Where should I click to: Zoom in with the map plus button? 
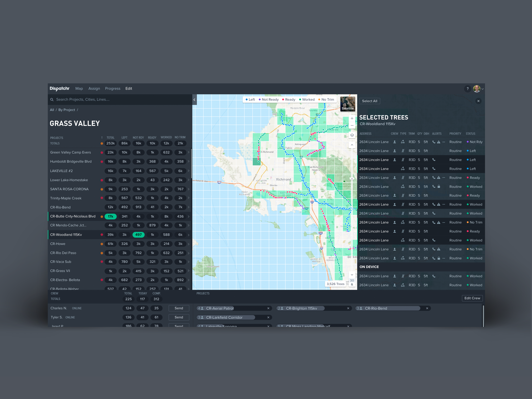(352, 119)
